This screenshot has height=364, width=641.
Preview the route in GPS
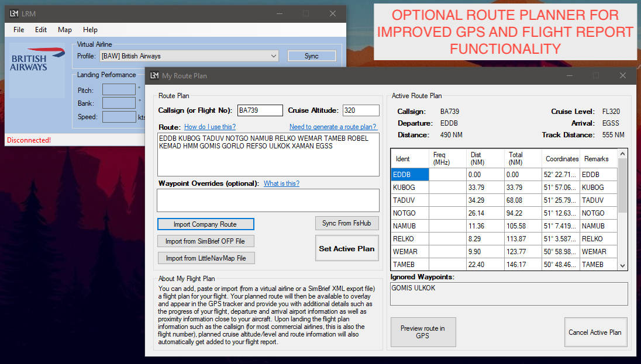[x=423, y=332]
